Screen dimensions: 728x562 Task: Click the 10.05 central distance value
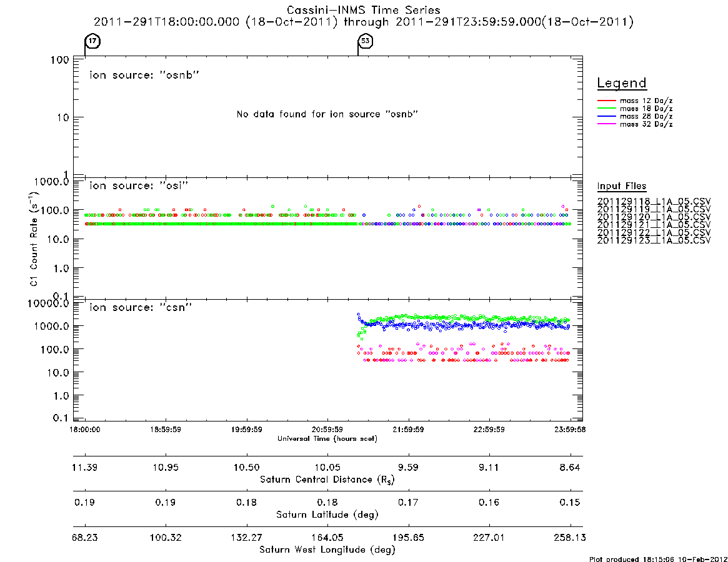pos(327,467)
